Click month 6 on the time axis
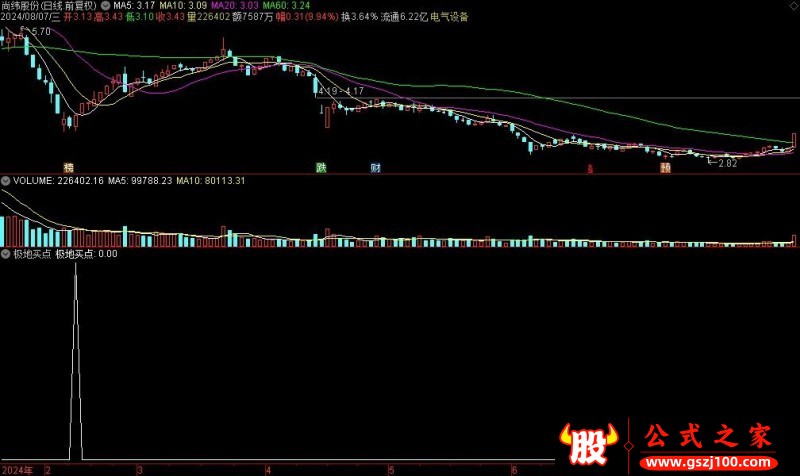Image resolution: width=800 pixels, height=476 pixels. 514,470
